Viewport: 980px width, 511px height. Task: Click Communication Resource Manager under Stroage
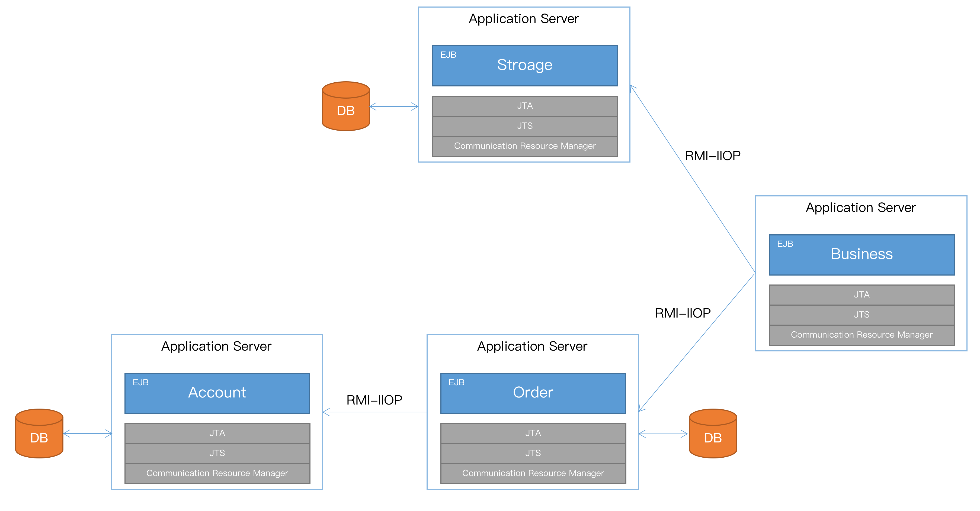[x=525, y=146]
